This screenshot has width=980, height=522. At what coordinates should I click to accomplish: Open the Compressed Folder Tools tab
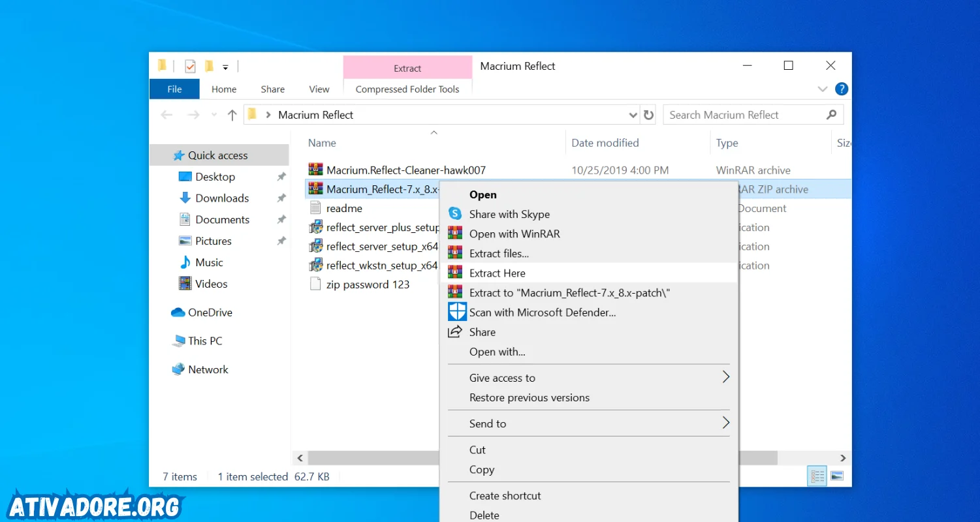pos(407,89)
